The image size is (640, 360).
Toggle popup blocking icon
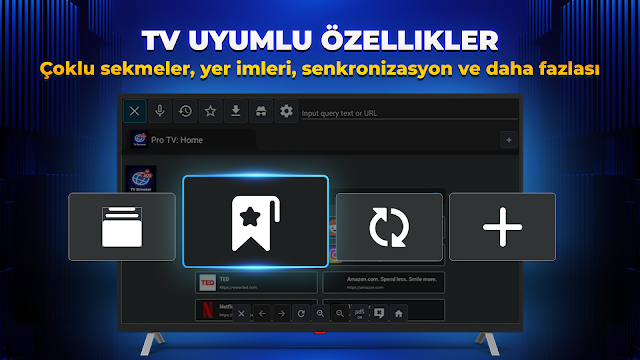(x=379, y=313)
